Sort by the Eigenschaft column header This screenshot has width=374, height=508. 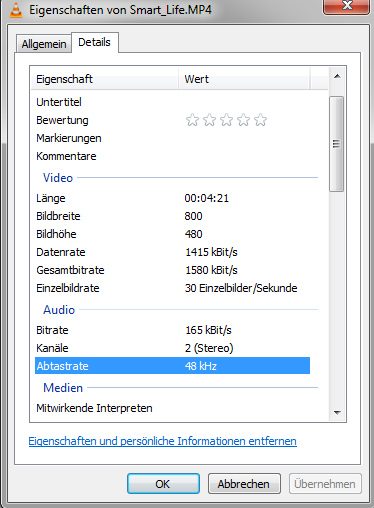(105, 79)
